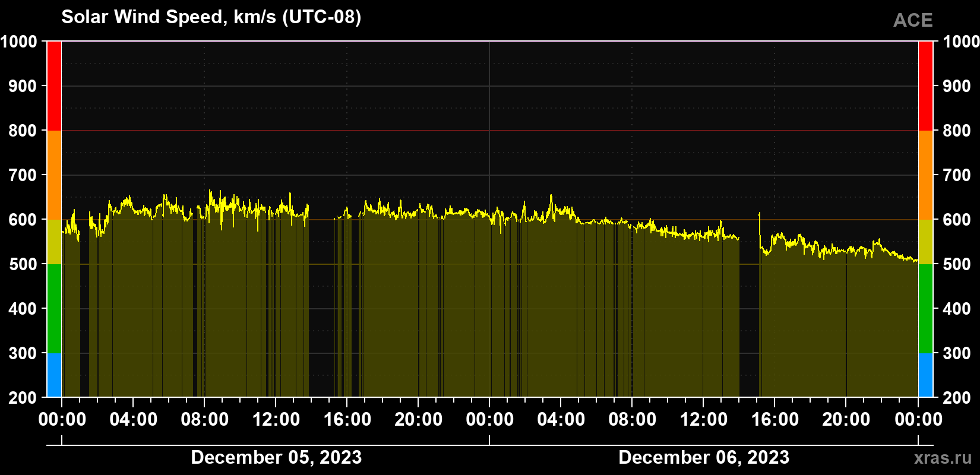The image size is (980, 475).
Task: Click the blue band on the left color scale
Action: [54, 375]
